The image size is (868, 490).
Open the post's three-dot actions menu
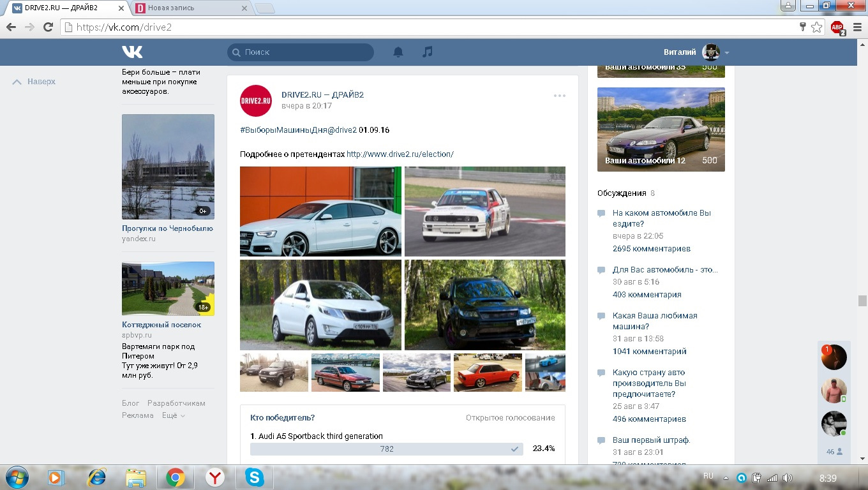click(560, 96)
